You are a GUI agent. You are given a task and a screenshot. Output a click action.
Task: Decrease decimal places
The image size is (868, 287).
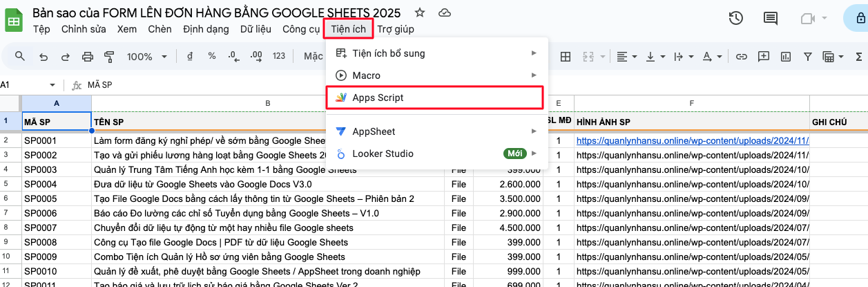click(234, 56)
